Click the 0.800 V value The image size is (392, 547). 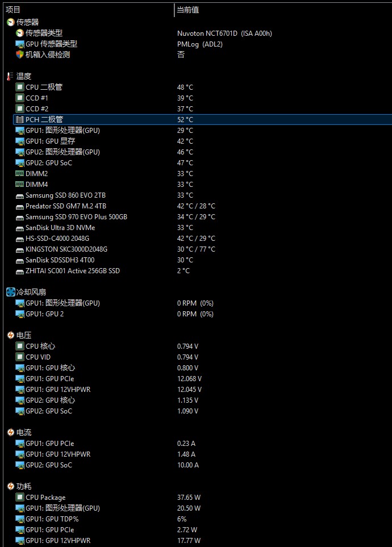(x=188, y=368)
